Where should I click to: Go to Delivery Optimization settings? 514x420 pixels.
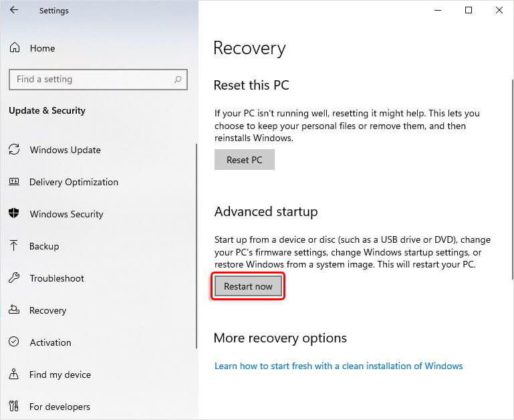tap(74, 182)
